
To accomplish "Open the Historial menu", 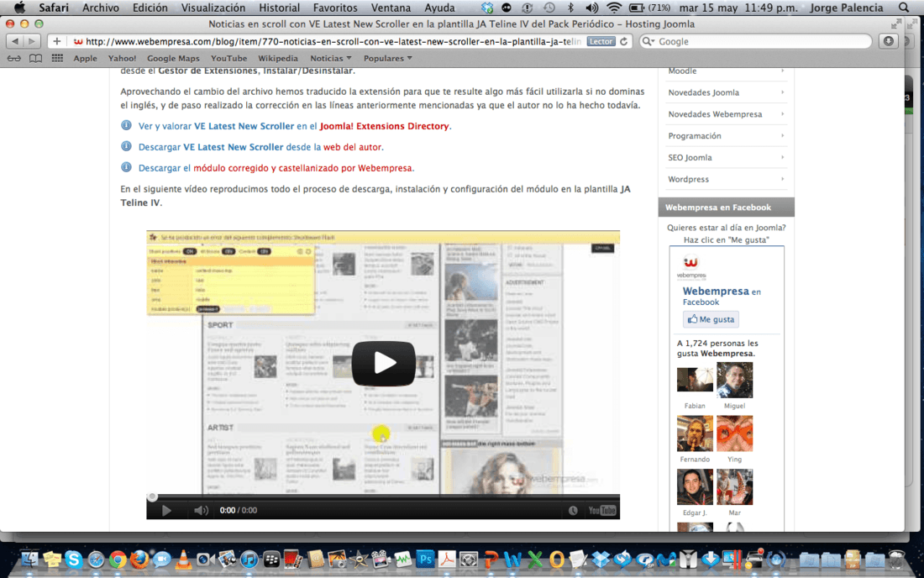I will tap(280, 8).
